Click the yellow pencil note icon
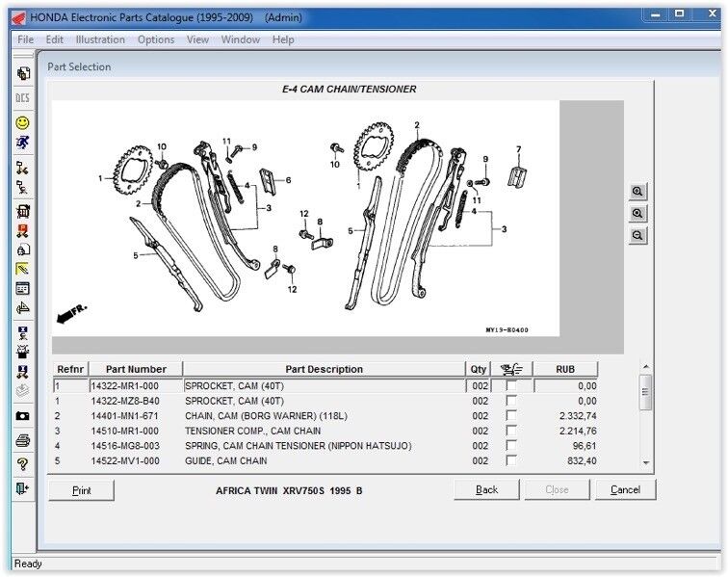This screenshot has width=728, height=577. point(23,269)
